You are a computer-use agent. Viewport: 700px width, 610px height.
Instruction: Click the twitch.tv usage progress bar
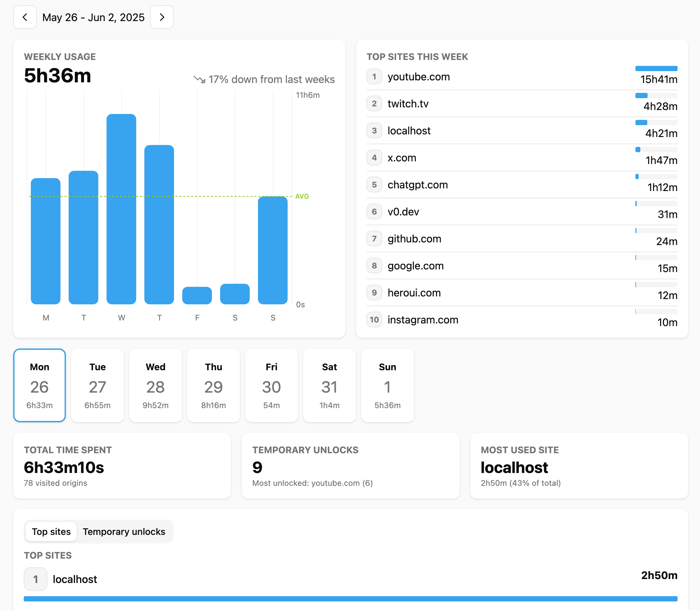tap(656, 96)
